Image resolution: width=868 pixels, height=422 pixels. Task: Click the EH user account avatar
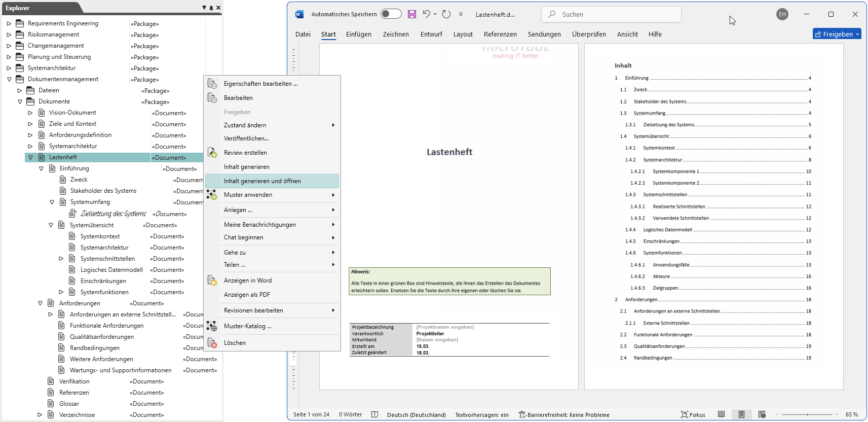782,14
